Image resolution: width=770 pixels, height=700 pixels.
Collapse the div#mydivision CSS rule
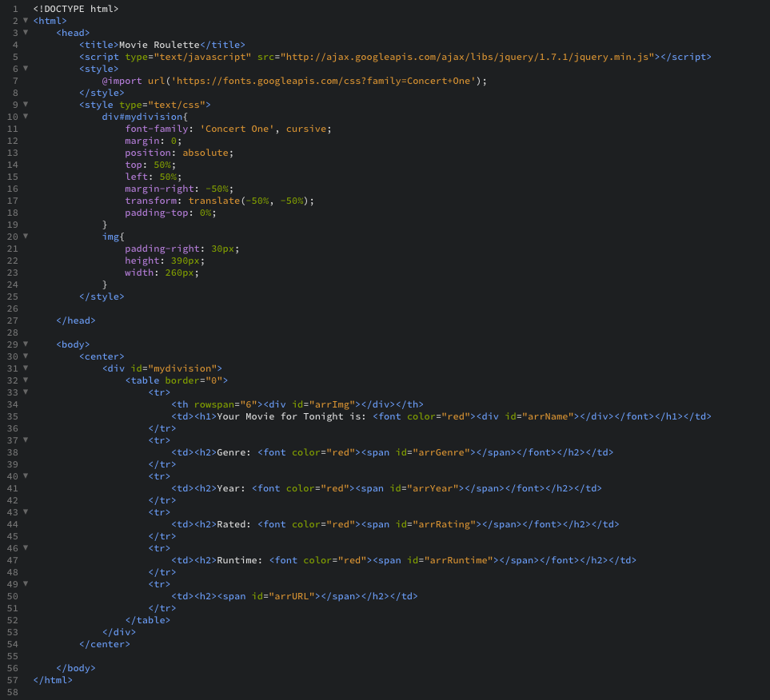point(24,117)
